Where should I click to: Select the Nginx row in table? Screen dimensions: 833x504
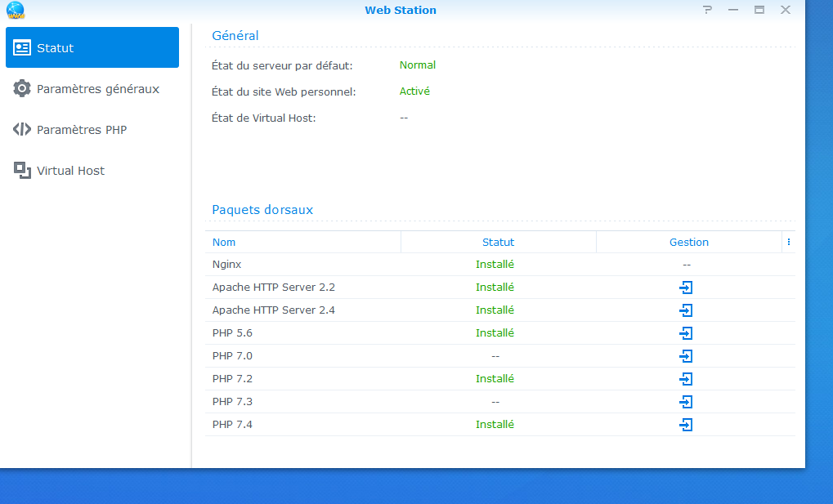(226, 265)
